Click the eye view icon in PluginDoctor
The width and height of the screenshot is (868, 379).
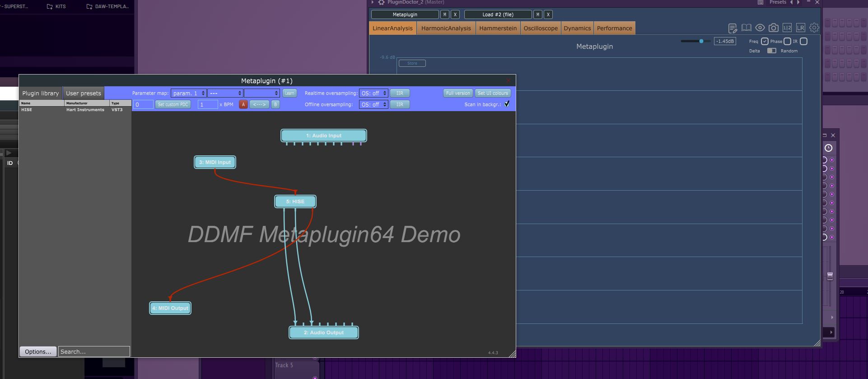coord(760,28)
